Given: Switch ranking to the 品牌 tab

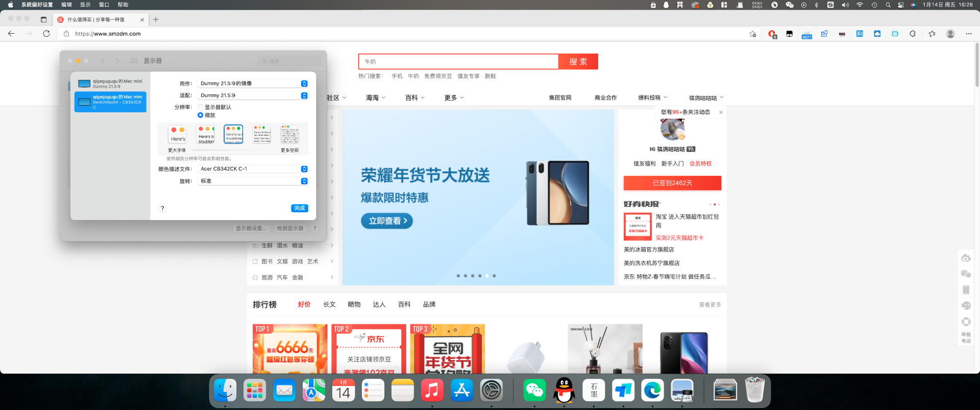Looking at the screenshot, I should click(429, 304).
